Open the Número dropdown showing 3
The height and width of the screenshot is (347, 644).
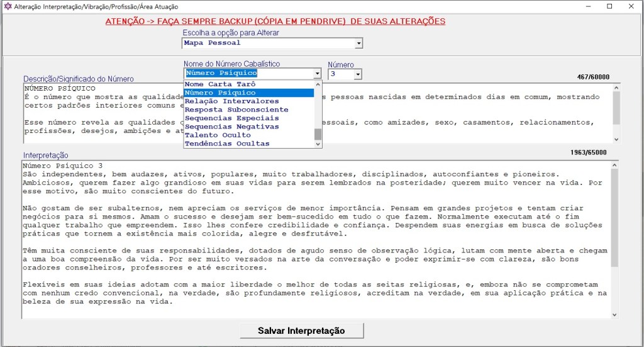[x=358, y=74]
